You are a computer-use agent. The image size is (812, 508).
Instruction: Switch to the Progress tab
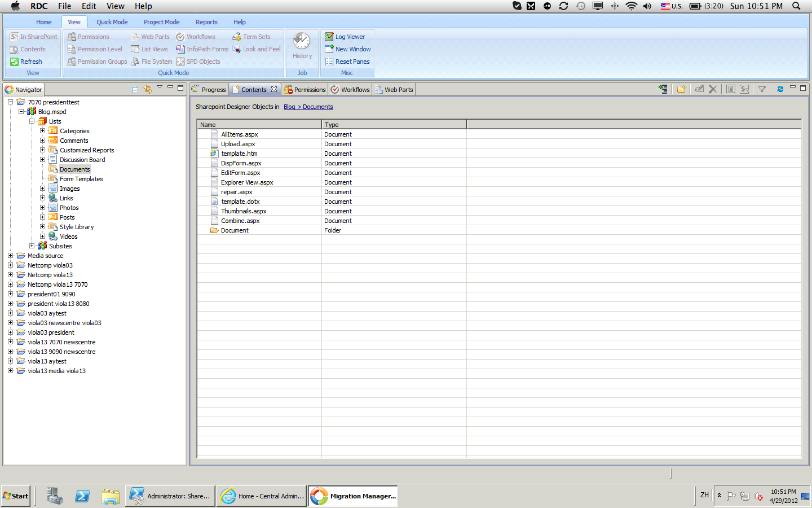point(209,89)
